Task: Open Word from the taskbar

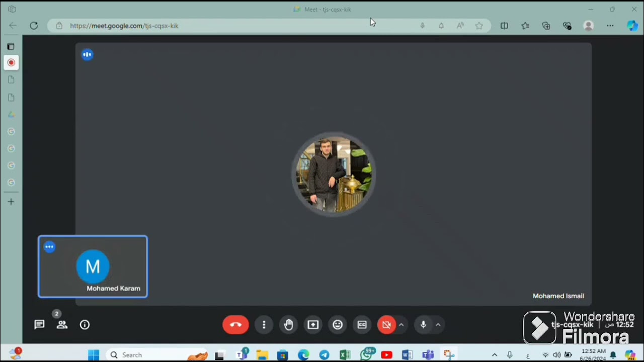Action: pos(407,355)
